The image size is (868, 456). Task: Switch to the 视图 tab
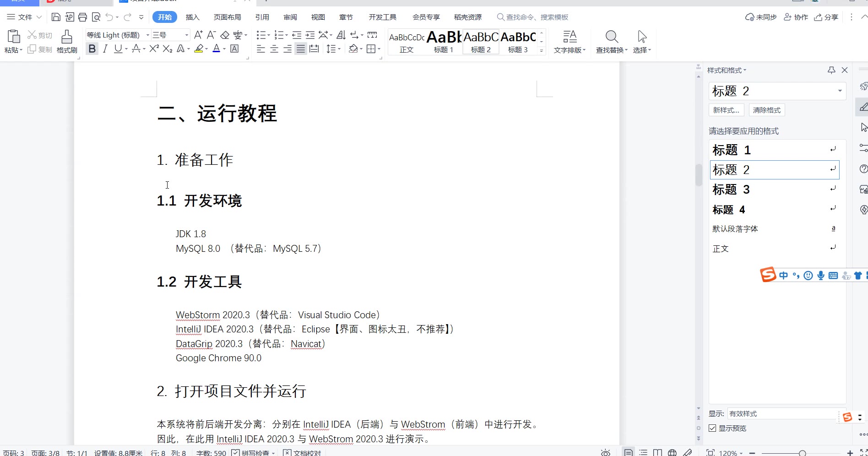[318, 17]
